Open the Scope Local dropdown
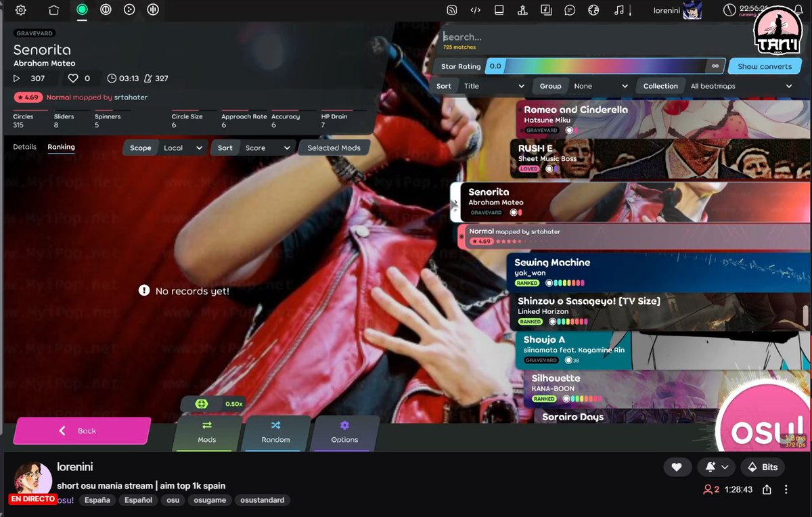This screenshot has width=812, height=517. (165, 148)
